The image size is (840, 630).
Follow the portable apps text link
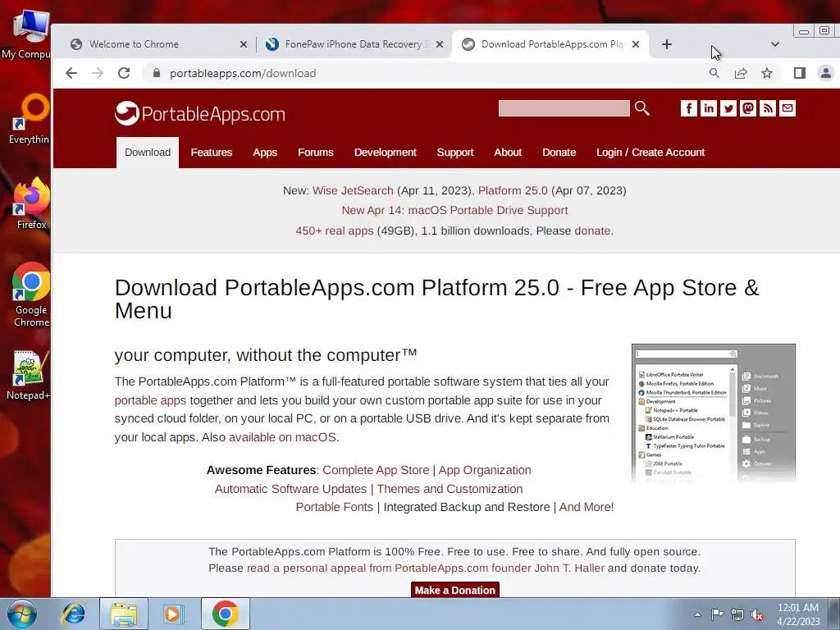[x=150, y=400]
